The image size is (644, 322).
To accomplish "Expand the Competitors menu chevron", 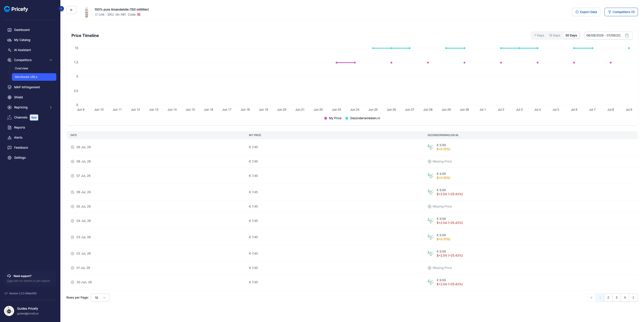I will tap(51, 60).
